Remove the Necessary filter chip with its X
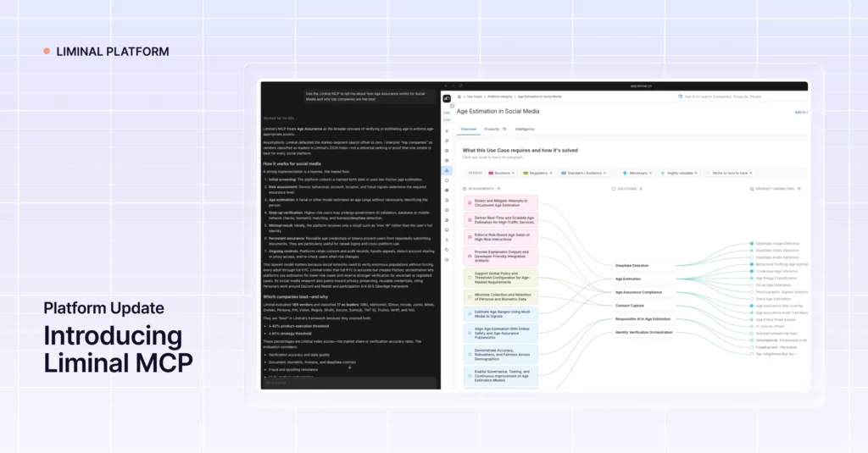Image resolution: width=868 pixels, height=453 pixels. click(650, 173)
